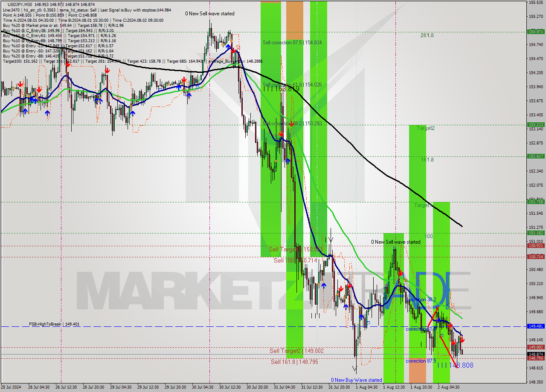Click 'FSB-HighToBreak | 149.401' line label
This screenshot has width=546, height=392.
tap(54, 324)
